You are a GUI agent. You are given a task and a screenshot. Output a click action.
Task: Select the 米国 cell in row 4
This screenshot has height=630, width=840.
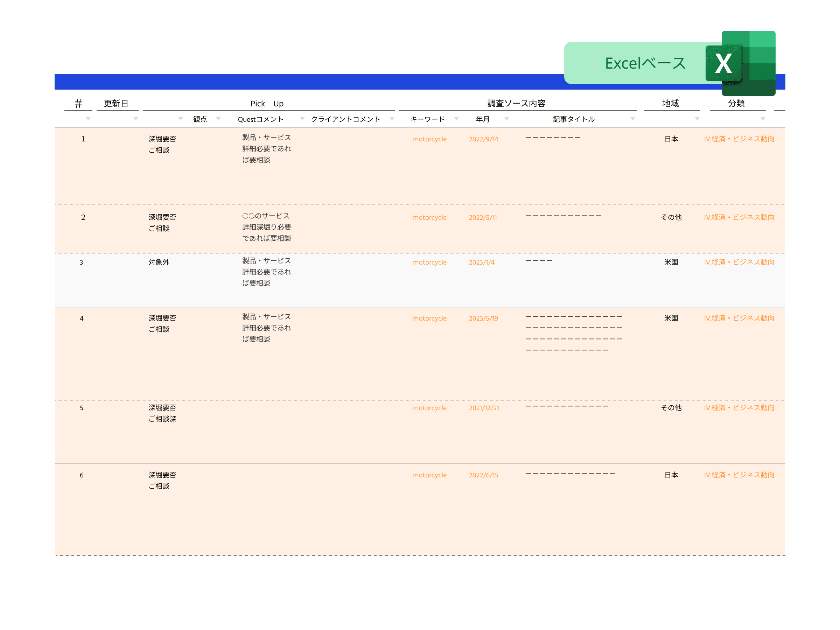(x=671, y=318)
